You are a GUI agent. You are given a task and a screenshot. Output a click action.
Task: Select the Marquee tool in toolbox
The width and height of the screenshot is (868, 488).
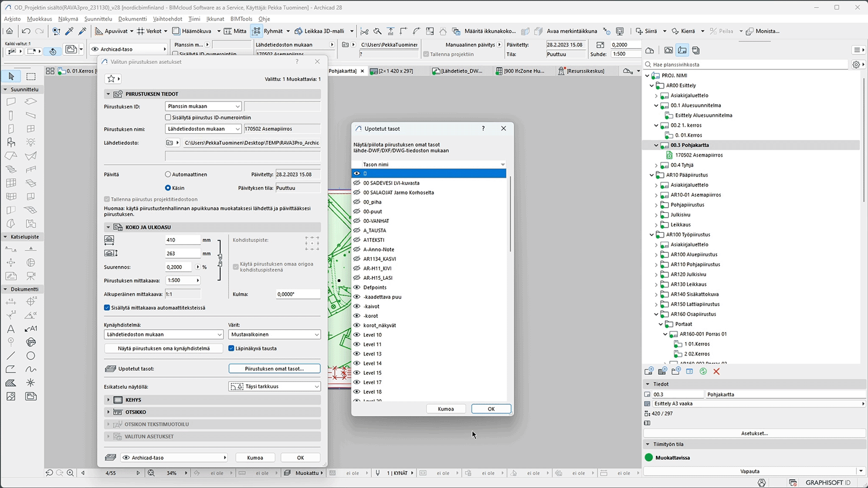(31, 76)
